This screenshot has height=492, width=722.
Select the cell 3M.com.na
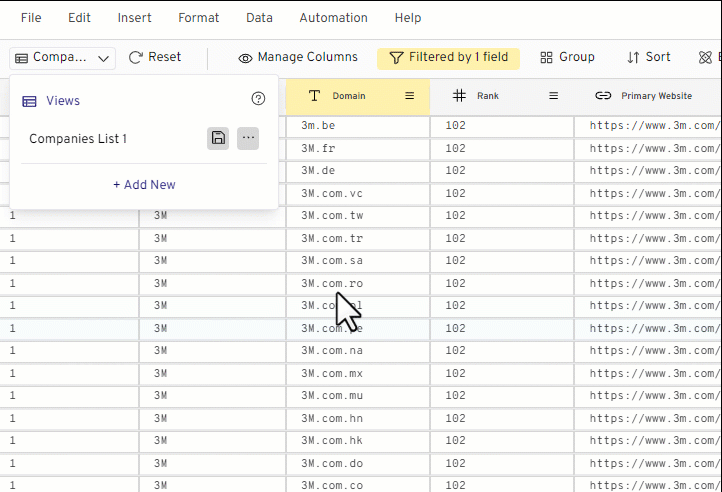[358, 351]
